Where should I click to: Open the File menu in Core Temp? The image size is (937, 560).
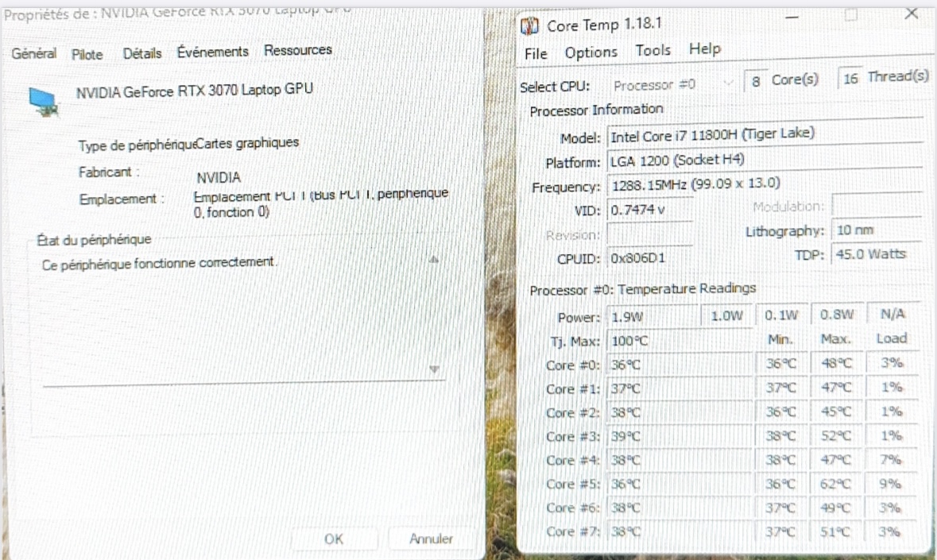click(536, 54)
